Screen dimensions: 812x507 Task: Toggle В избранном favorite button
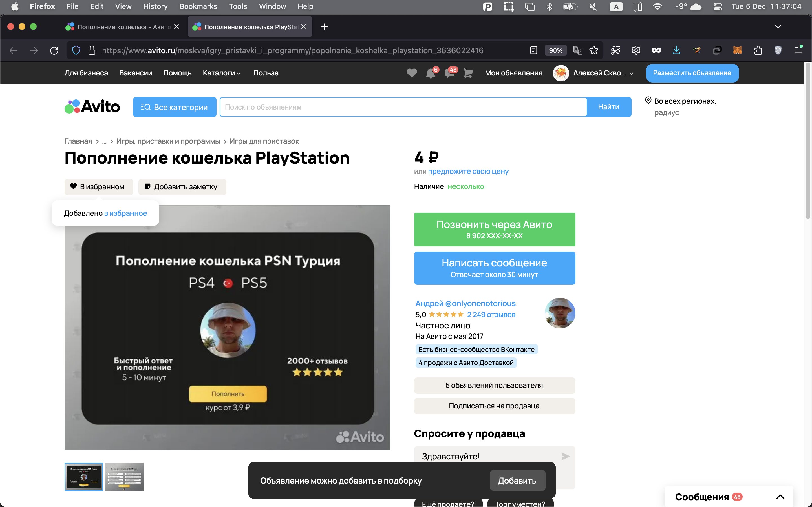[x=99, y=187]
